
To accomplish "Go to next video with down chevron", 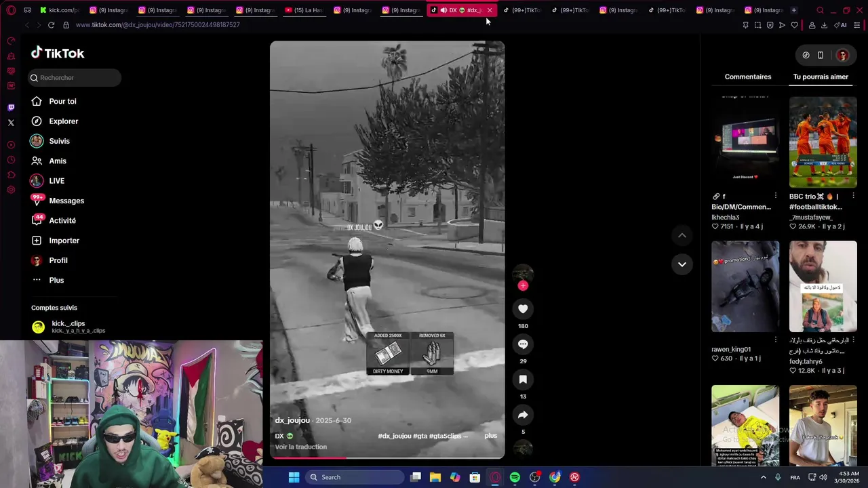I will [x=682, y=264].
